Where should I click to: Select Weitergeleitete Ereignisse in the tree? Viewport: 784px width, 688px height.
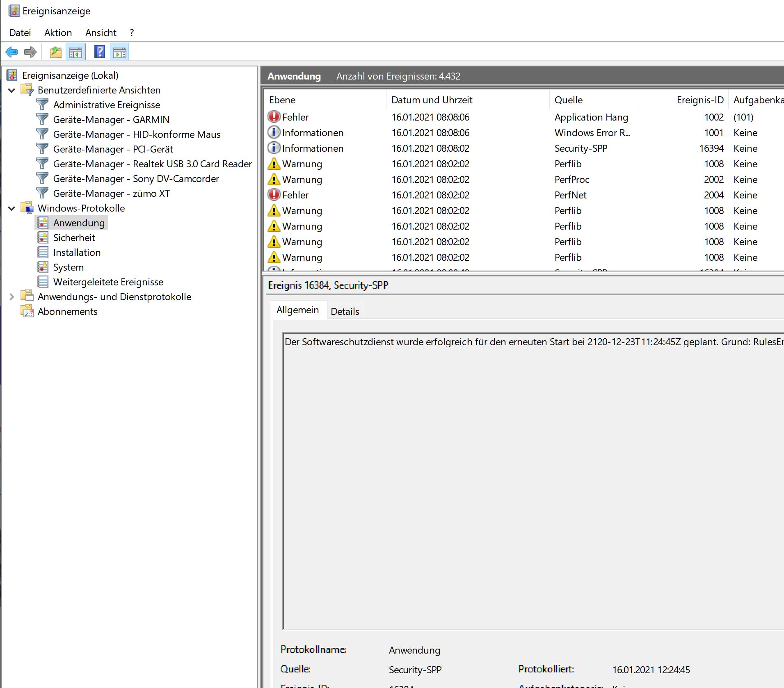coord(108,282)
